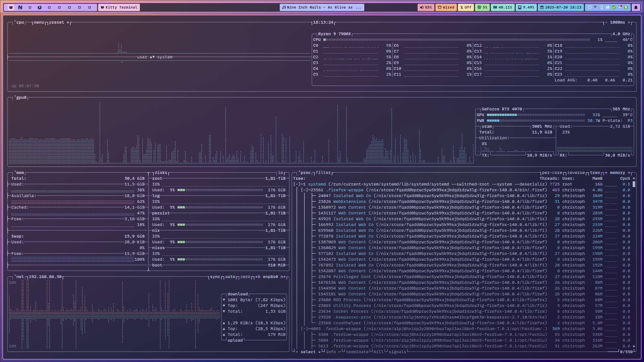Viewport: 644px width, 362px height.
Task: Click the preset option in cpu box
Action: 57,22
